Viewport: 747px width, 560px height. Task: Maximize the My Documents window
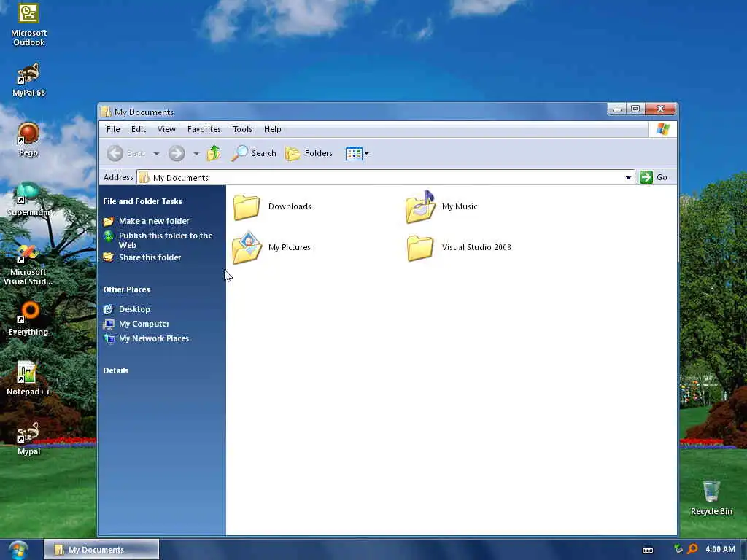[635, 109]
